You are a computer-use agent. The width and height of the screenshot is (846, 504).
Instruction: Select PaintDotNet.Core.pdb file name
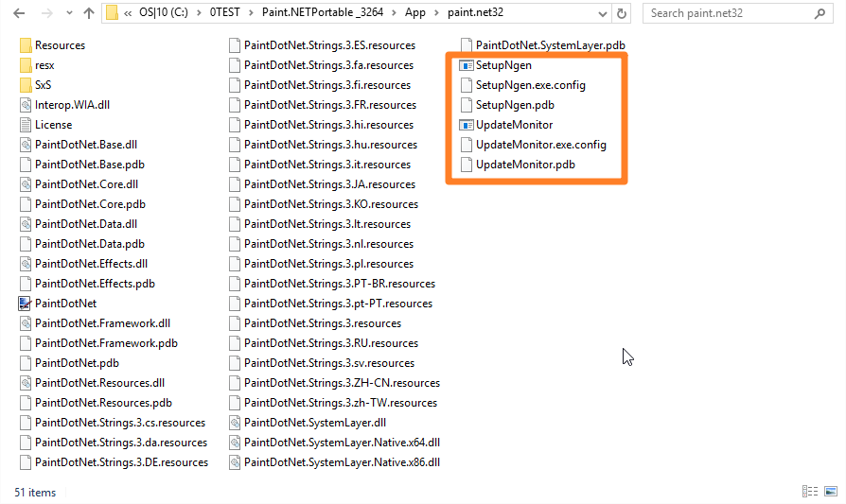pos(90,204)
